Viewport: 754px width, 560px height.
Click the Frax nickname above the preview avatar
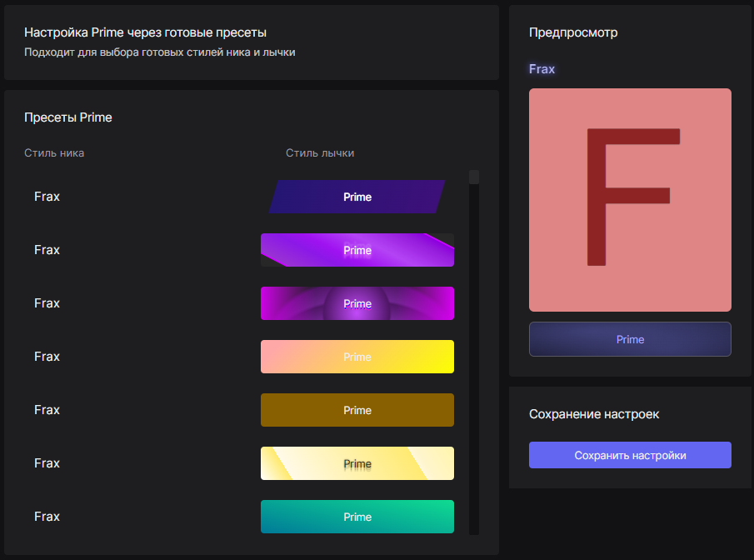pos(542,69)
